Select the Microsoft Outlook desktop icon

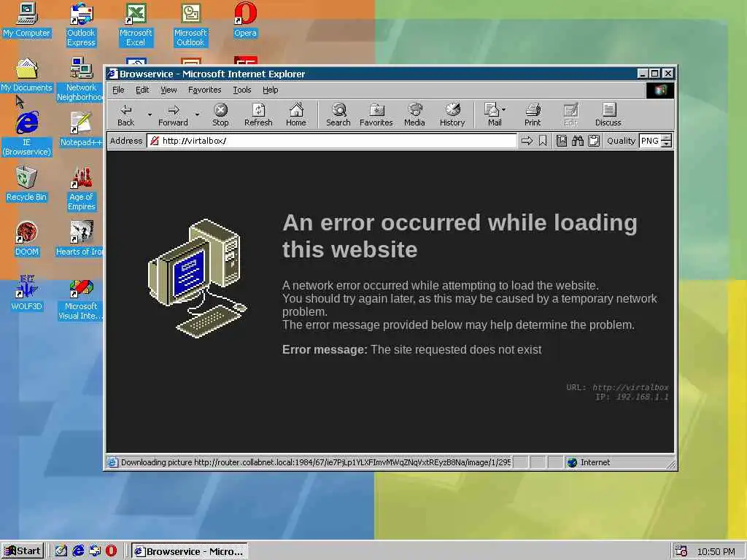tap(190, 26)
